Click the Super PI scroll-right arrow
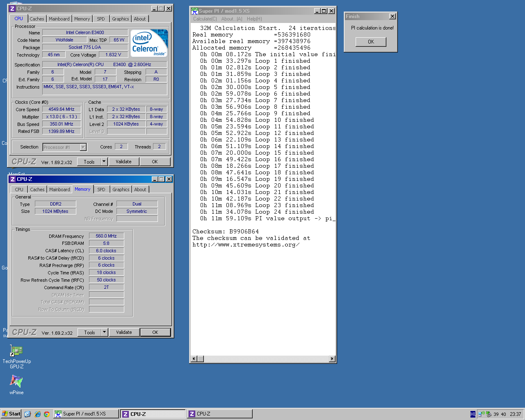 point(332,359)
